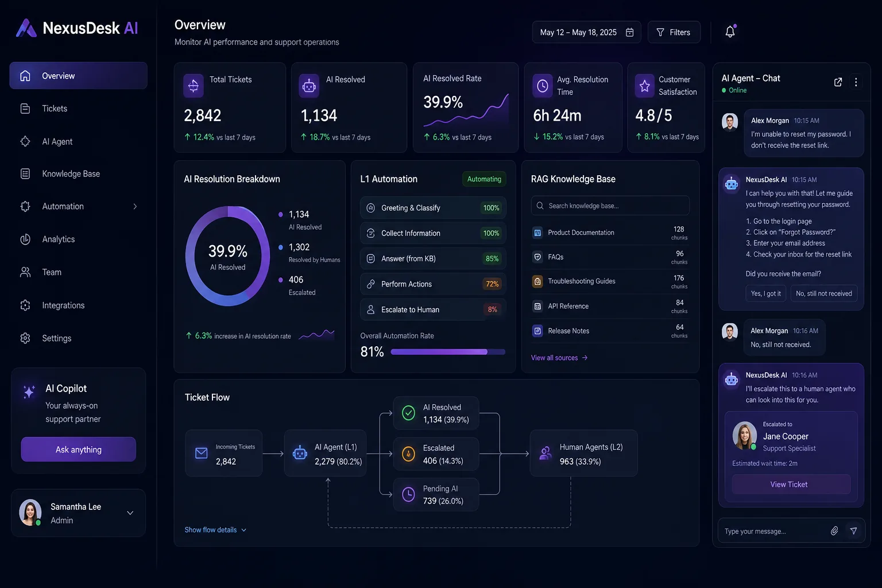Screen dimensions: 882x588
Task: Click the NexusDesk AI logo
Action: click(x=77, y=28)
